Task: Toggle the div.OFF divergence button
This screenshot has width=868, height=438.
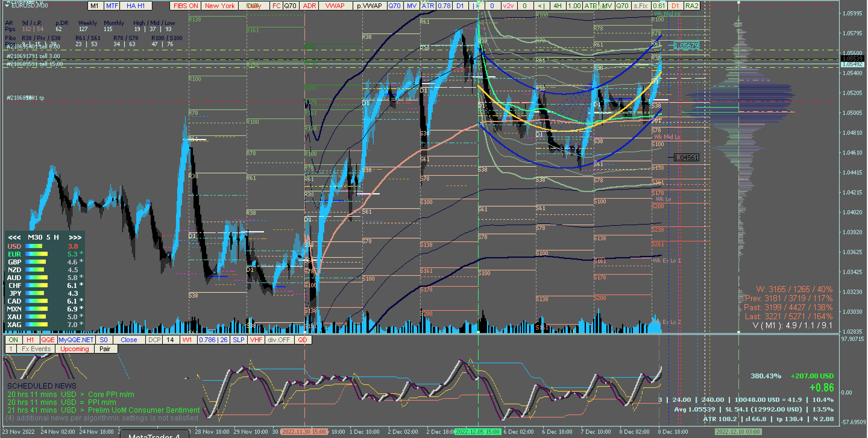Action: (279, 340)
